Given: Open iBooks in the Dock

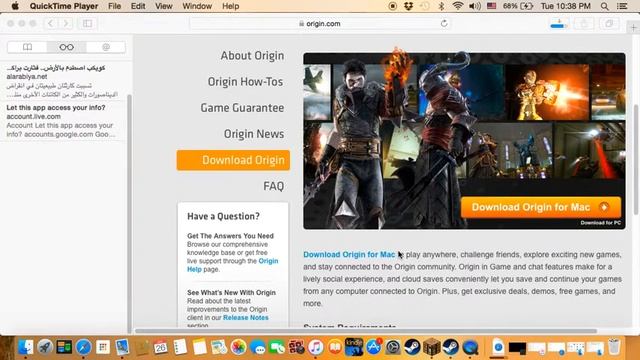Looking at the screenshot, I should (335, 347).
